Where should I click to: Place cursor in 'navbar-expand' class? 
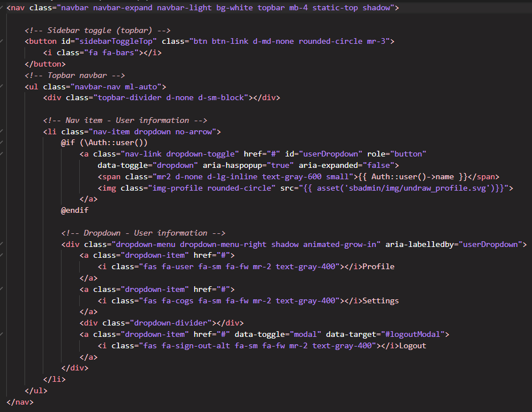point(123,7)
